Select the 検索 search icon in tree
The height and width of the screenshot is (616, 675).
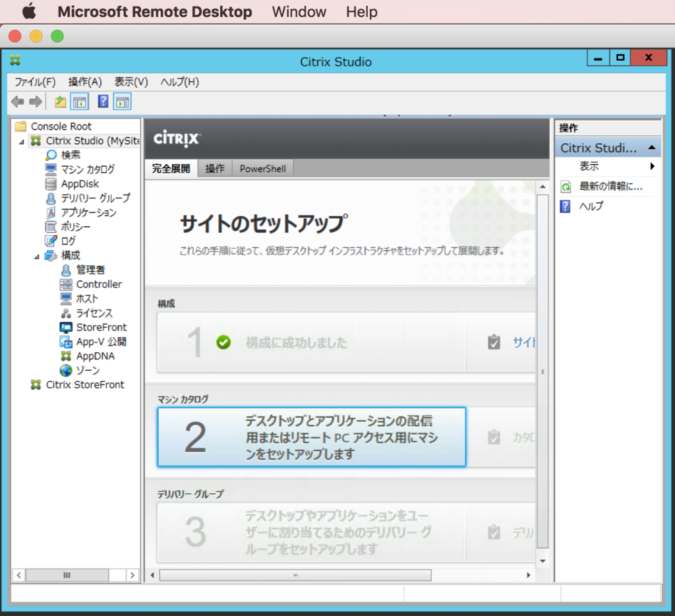51,155
